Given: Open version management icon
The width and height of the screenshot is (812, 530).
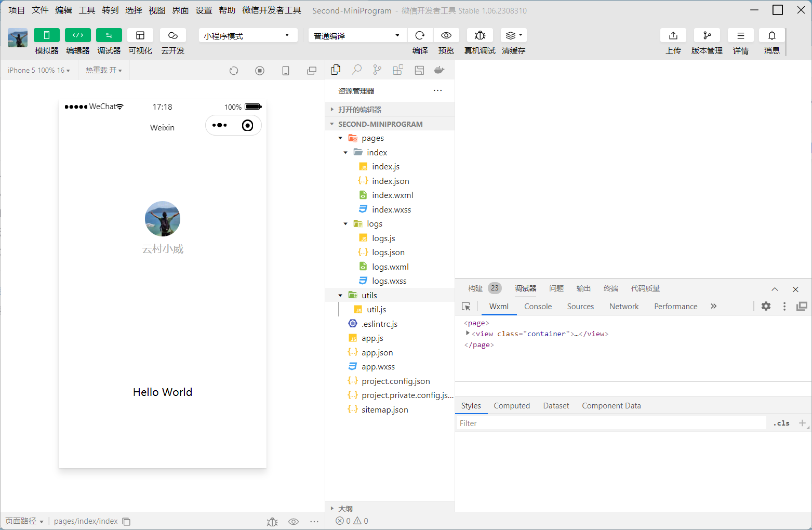Looking at the screenshot, I should pos(707,35).
